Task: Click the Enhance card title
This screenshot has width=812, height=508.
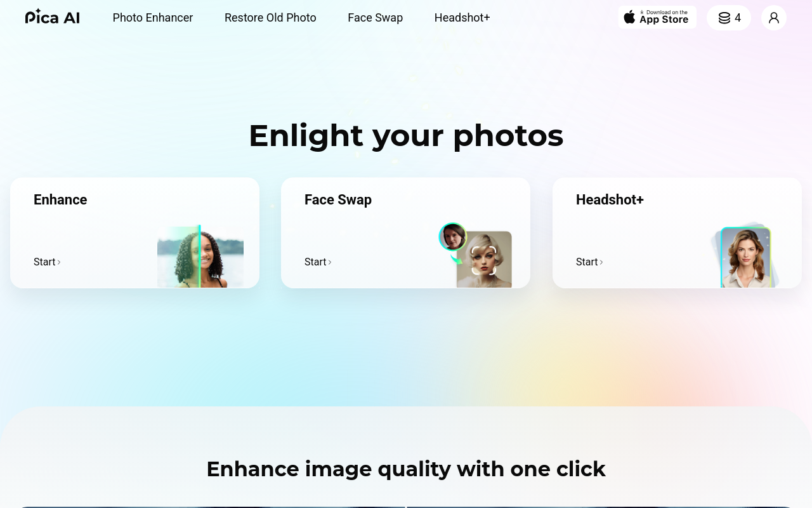Action: [60, 199]
